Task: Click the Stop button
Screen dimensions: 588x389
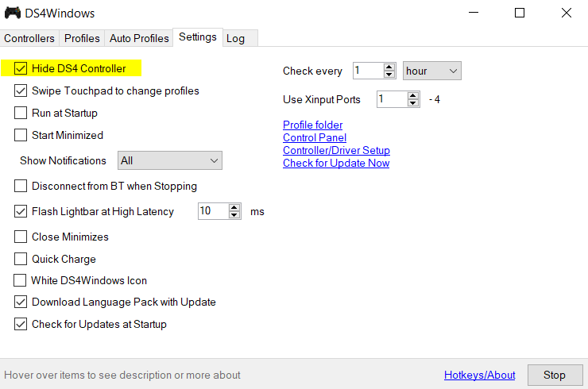Action: [555, 375]
